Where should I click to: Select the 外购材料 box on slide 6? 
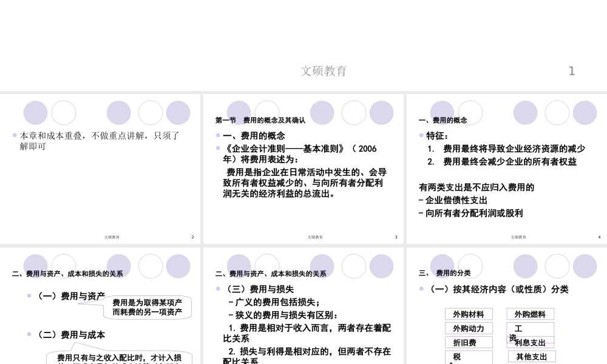click(x=467, y=314)
